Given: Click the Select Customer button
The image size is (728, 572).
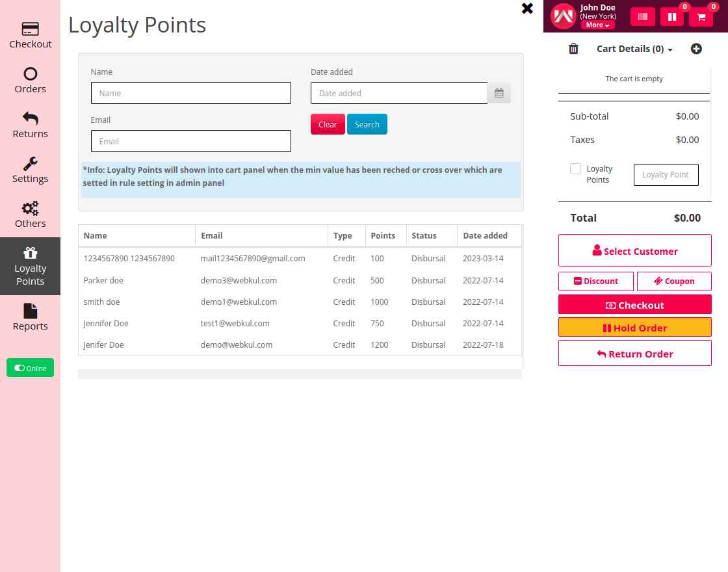Looking at the screenshot, I should pos(634,250).
